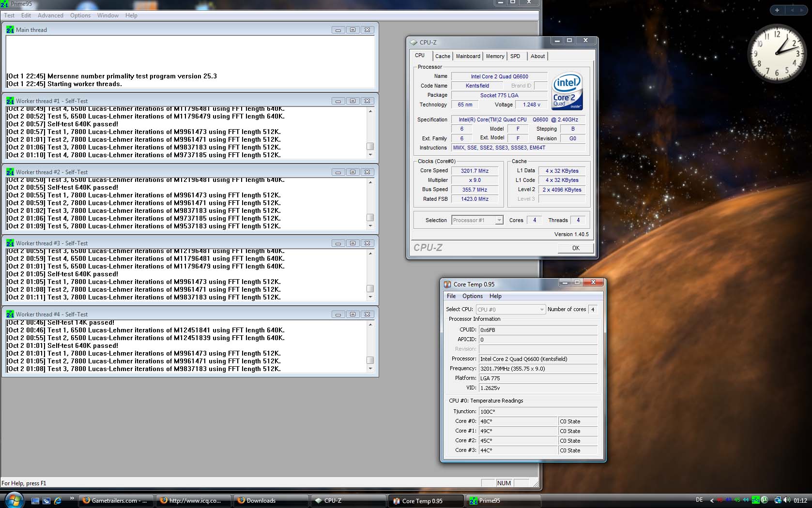Click the Prime95 application icon in title bar
The width and height of the screenshot is (812, 508).
click(x=4, y=3)
